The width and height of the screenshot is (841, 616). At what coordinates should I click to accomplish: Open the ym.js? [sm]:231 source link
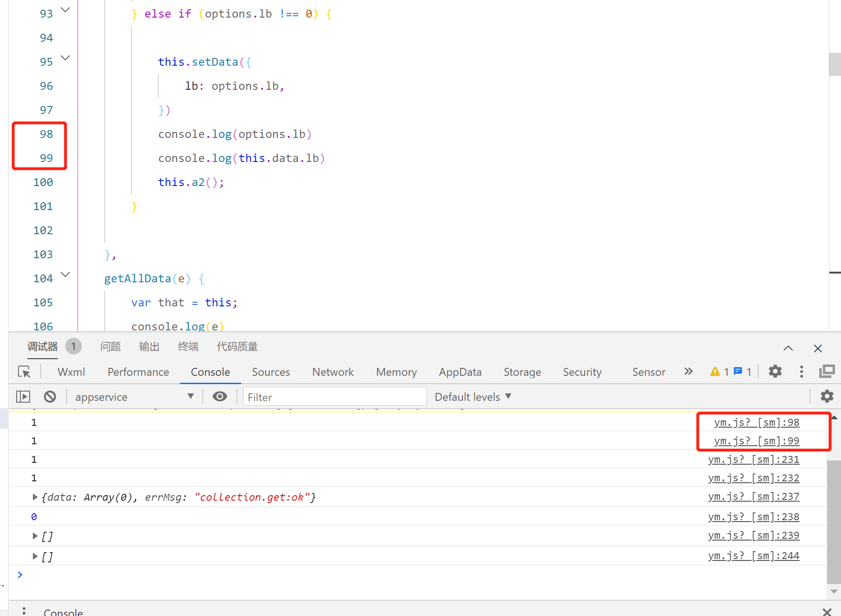tap(754, 460)
